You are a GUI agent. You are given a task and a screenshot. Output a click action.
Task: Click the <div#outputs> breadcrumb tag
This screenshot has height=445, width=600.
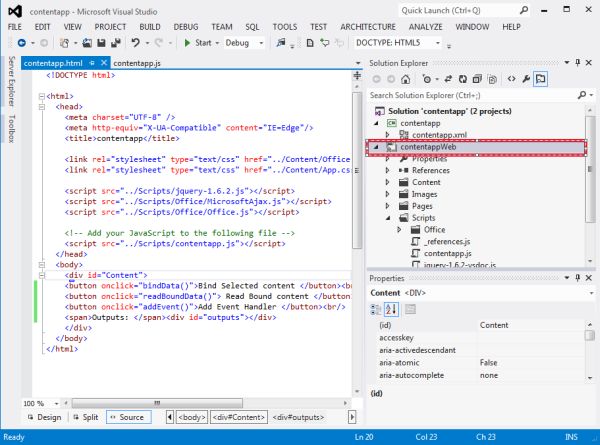[298, 417]
